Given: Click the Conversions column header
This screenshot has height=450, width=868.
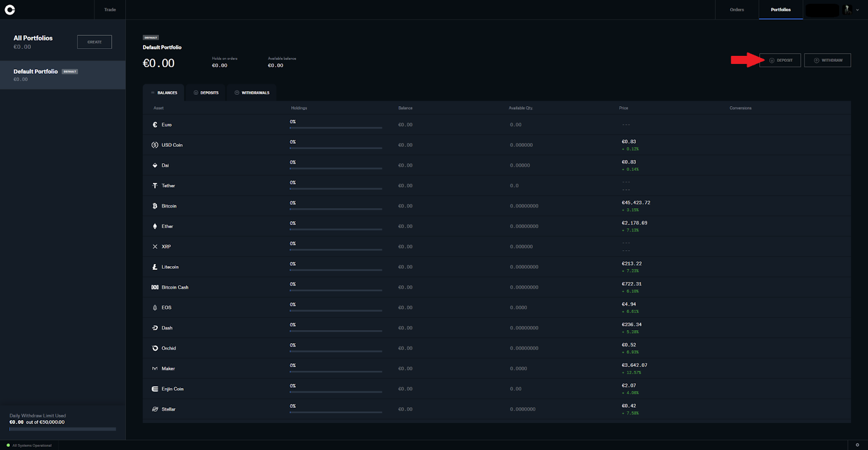Looking at the screenshot, I should pyautogui.click(x=741, y=108).
